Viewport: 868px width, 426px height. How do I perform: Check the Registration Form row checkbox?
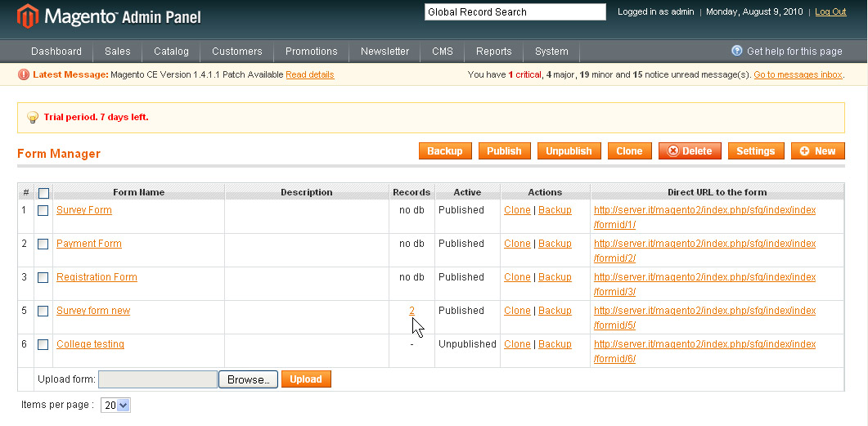(x=43, y=277)
